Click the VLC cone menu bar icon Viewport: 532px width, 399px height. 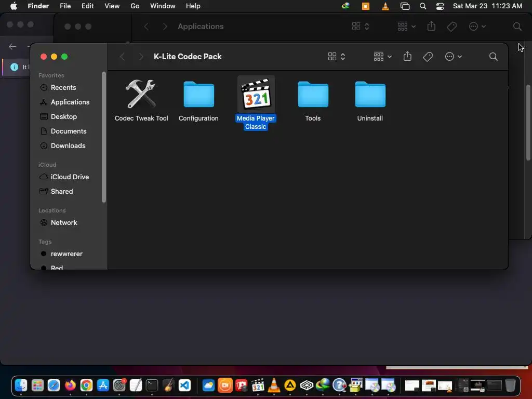(385, 6)
